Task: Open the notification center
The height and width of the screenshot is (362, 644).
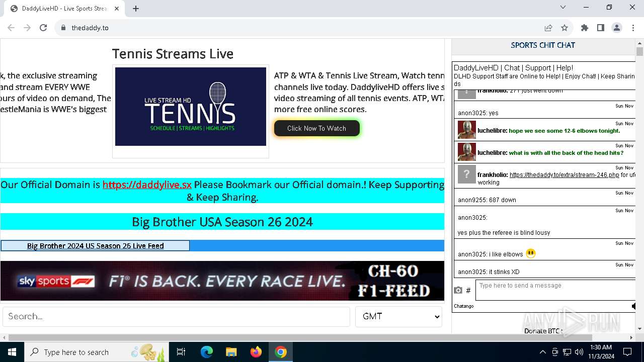Action: point(627,352)
